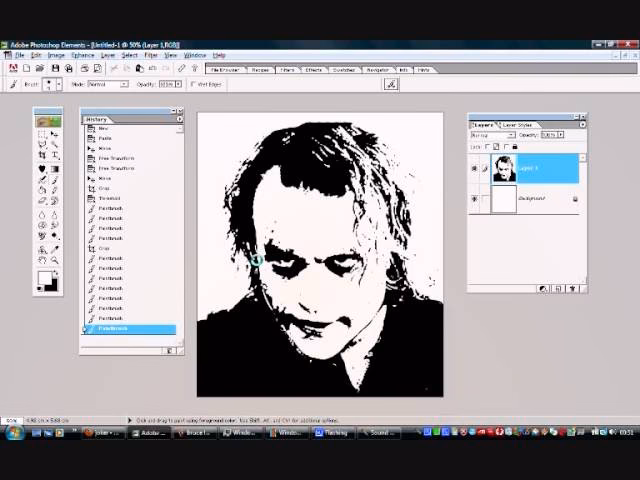Select the Clone Stamp tool

tap(42, 249)
